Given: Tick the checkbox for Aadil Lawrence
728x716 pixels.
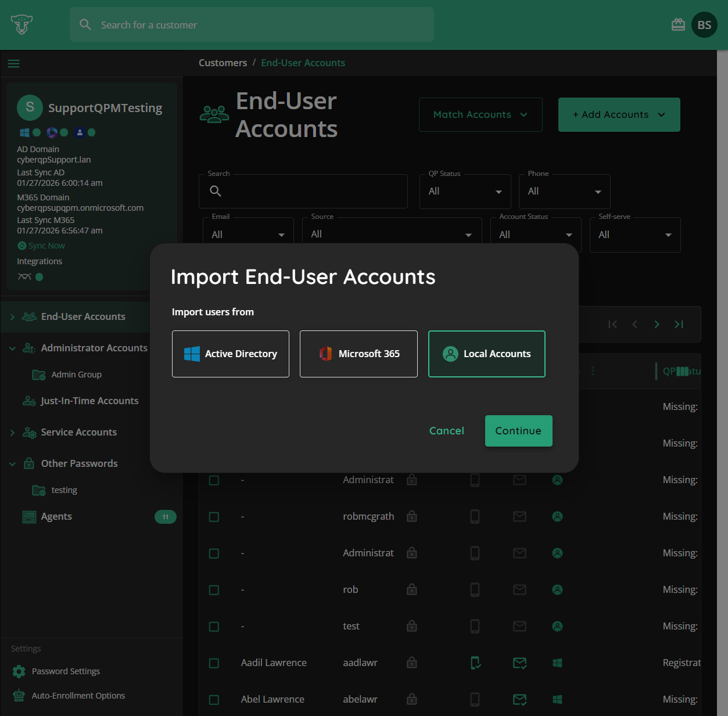Looking at the screenshot, I should [x=214, y=663].
